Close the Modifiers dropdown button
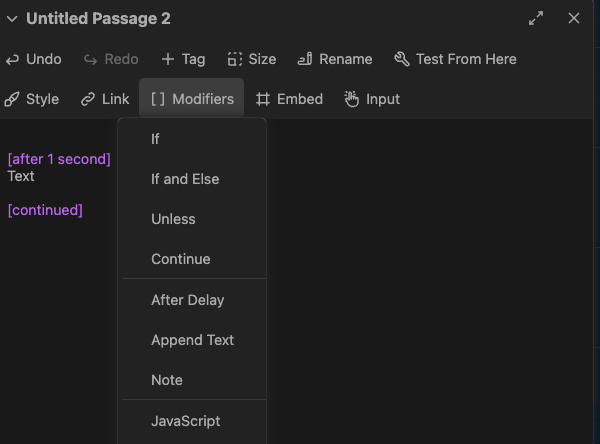The height and width of the screenshot is (444, 600). (x=192, y=99)
